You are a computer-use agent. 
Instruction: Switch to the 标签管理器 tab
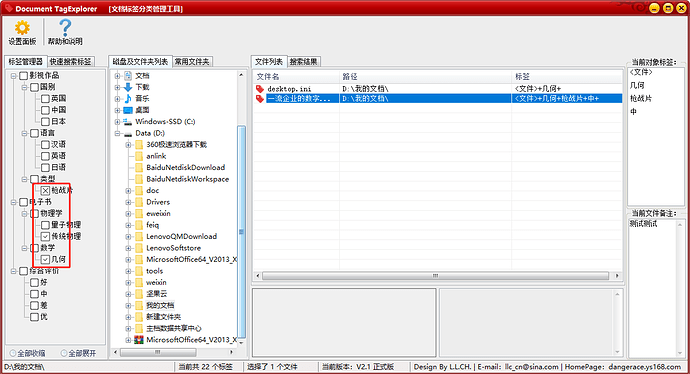coord(26,62)
